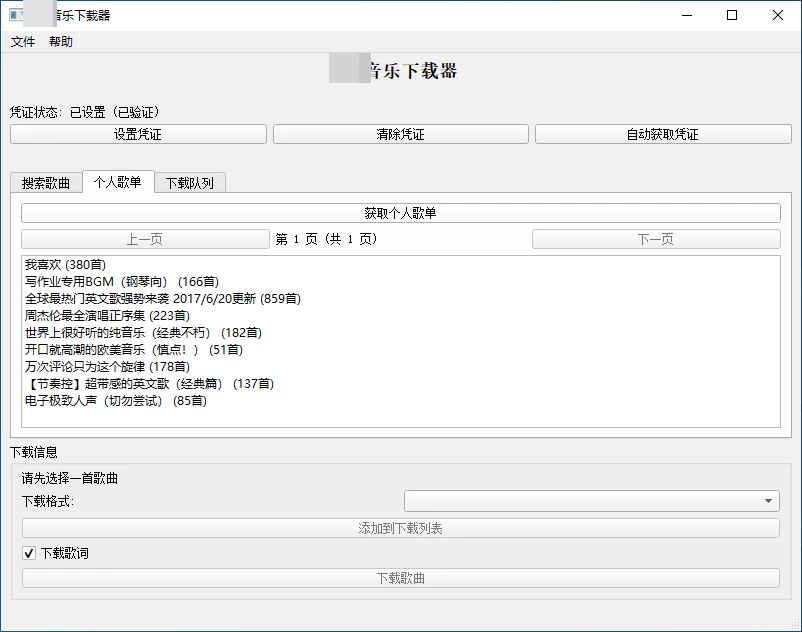Maximize the downloader window
Viewport: 802px width, 632px height.
732,15
